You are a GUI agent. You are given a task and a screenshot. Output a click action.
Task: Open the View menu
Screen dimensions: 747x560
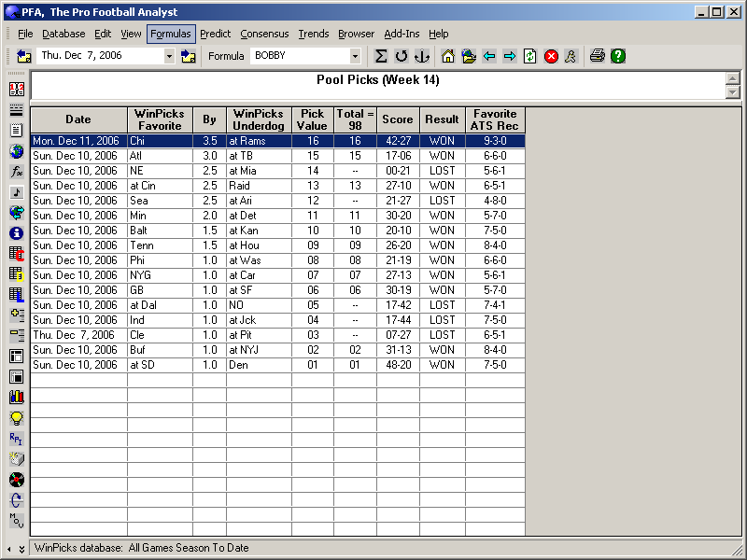131,34
